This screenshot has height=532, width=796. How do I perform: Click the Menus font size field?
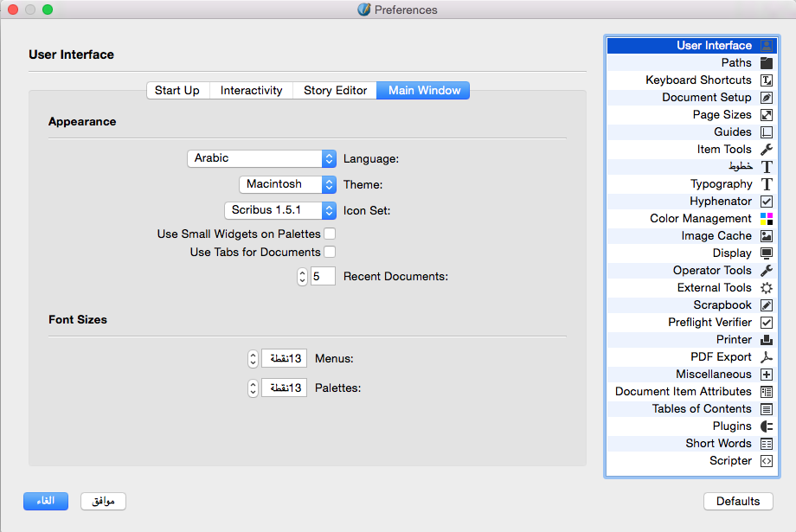(285, 359)
